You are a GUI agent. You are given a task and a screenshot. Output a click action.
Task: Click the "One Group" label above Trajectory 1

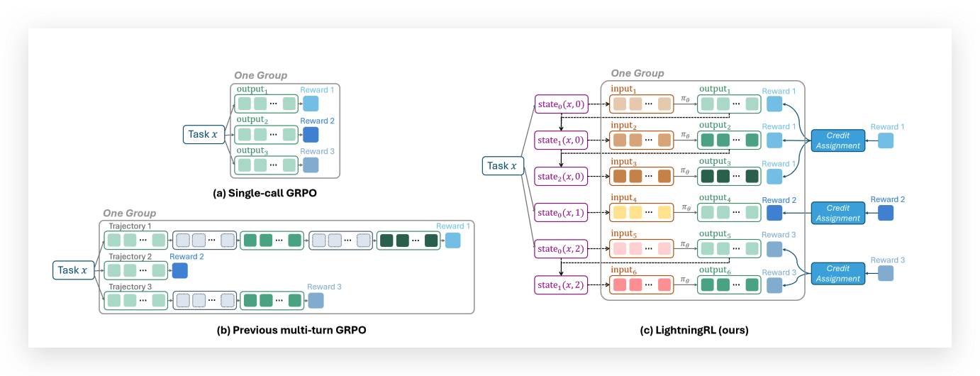[130, 213]
